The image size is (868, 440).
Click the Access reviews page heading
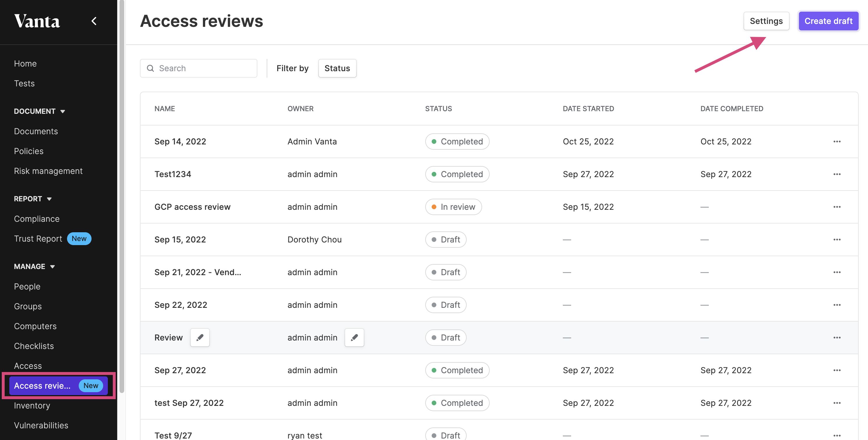pyautogui.click(x=201, y=21)
